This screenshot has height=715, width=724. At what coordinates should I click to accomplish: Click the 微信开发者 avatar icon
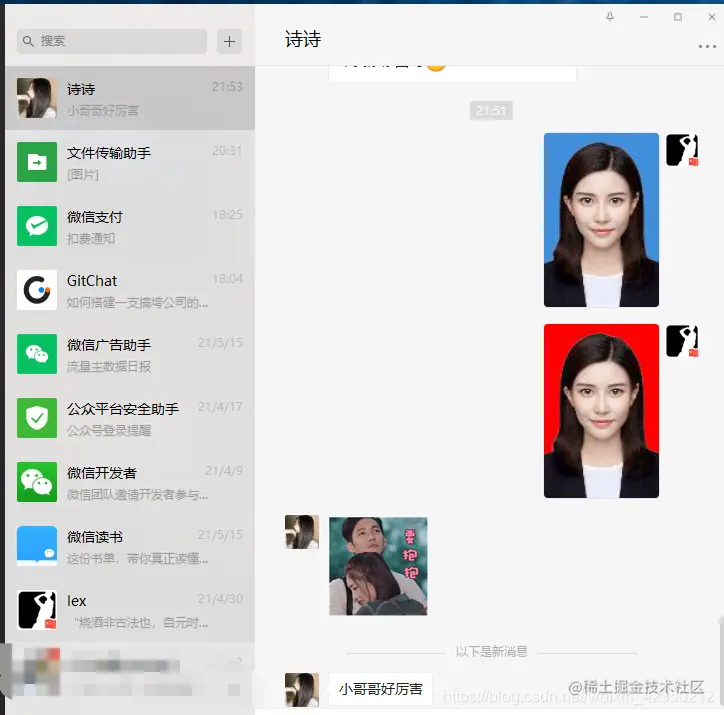[x=37, y=482]
